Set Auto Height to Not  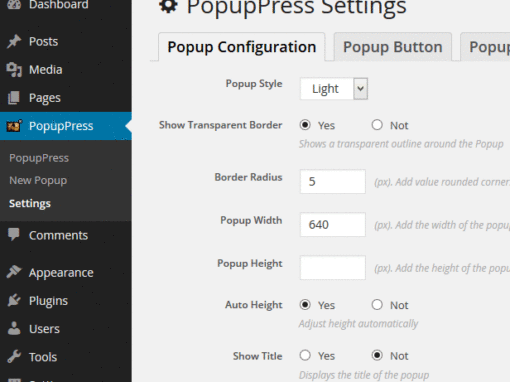pos(377,305)
